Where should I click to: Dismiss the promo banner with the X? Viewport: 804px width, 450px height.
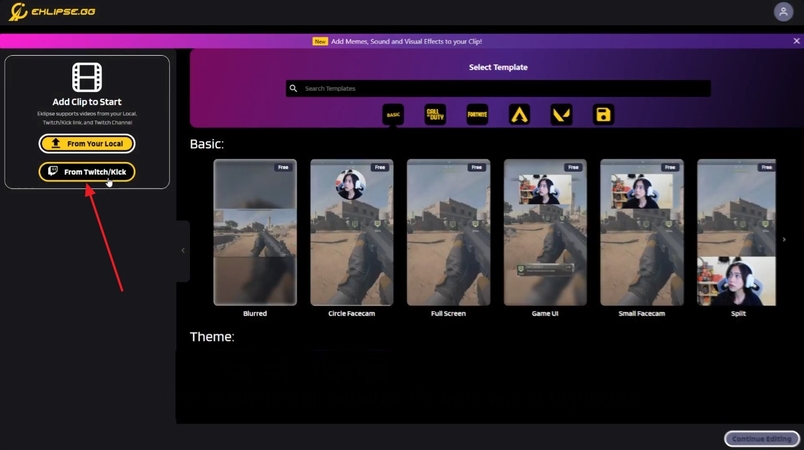[796, 41]
